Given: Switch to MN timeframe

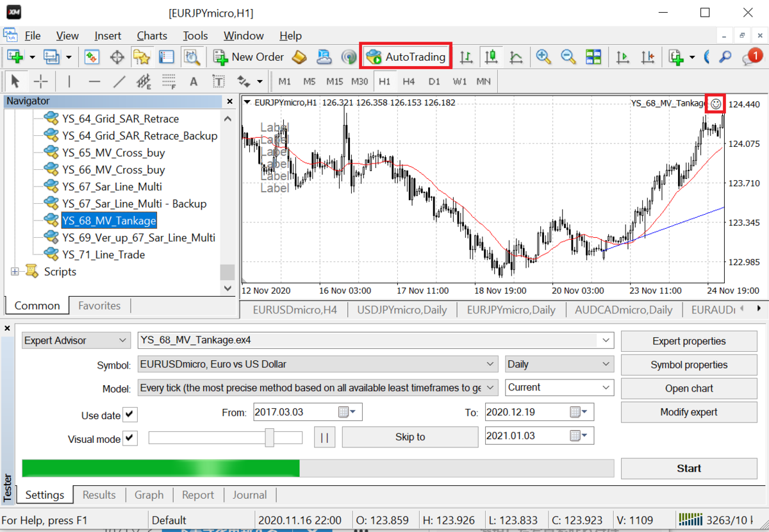Looking at the screenshot, I should 483,81.
